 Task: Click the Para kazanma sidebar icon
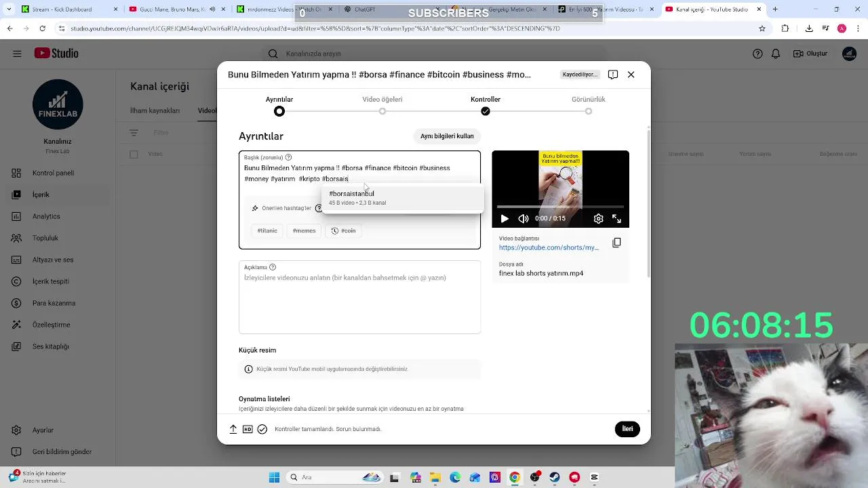17,303
